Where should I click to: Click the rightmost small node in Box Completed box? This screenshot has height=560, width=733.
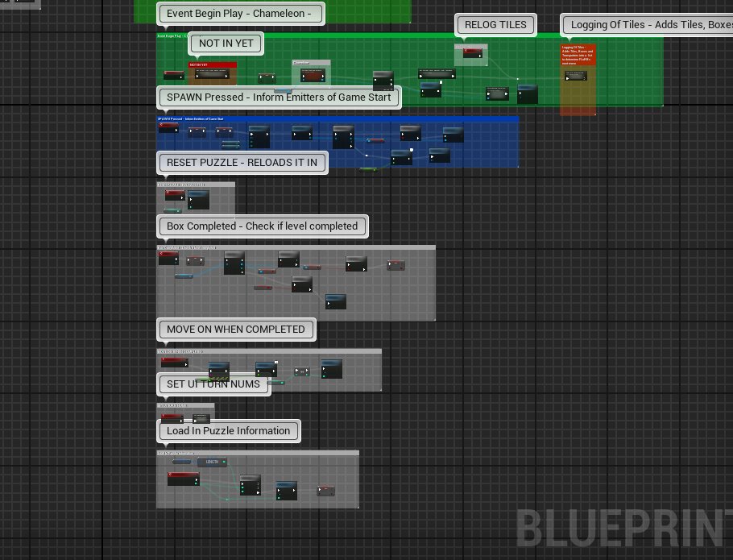[x=395, y=266]
